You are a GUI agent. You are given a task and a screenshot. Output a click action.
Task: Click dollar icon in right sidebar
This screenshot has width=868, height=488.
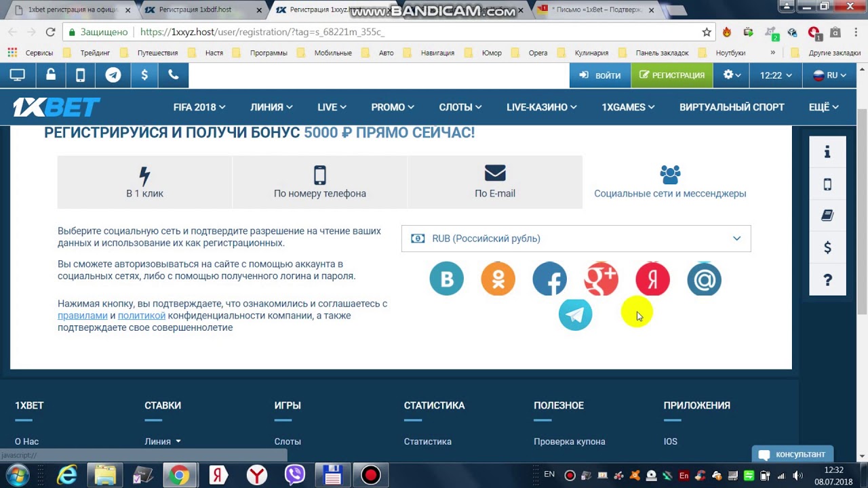click(827, 247)
